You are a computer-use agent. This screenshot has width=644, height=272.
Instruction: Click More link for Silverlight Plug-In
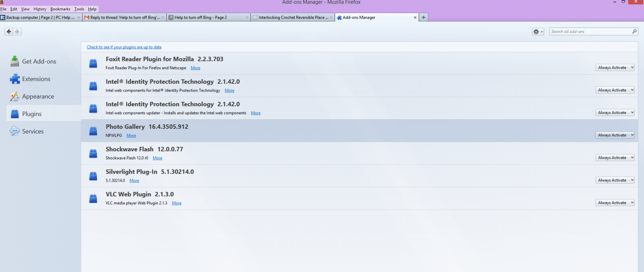click(x=134, y=180)
